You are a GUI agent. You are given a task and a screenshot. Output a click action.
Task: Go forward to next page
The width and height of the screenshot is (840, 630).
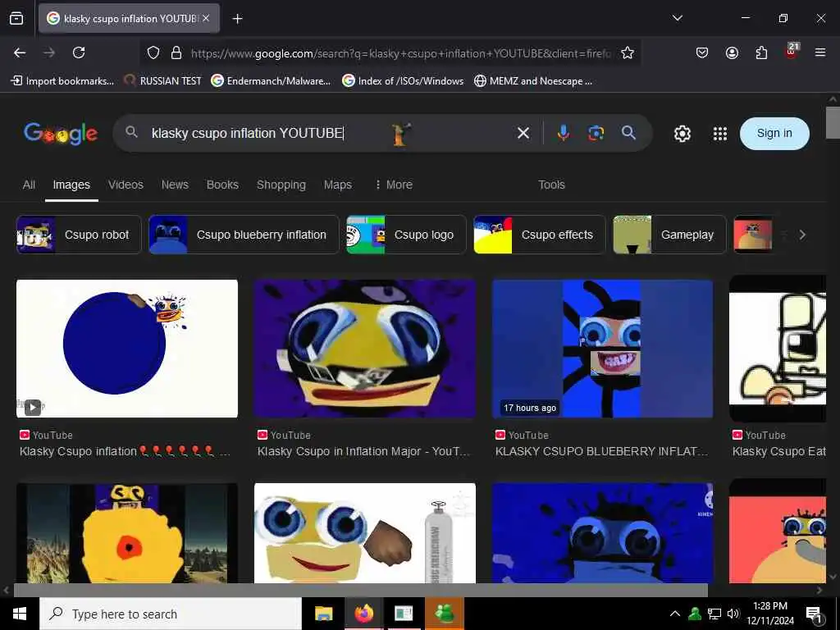[x=49, y=52]
